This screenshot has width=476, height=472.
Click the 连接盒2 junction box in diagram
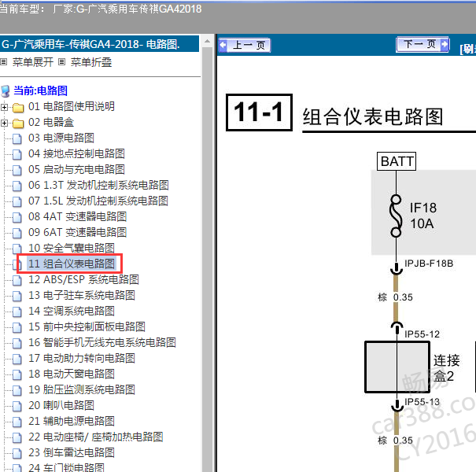point(397,367)
